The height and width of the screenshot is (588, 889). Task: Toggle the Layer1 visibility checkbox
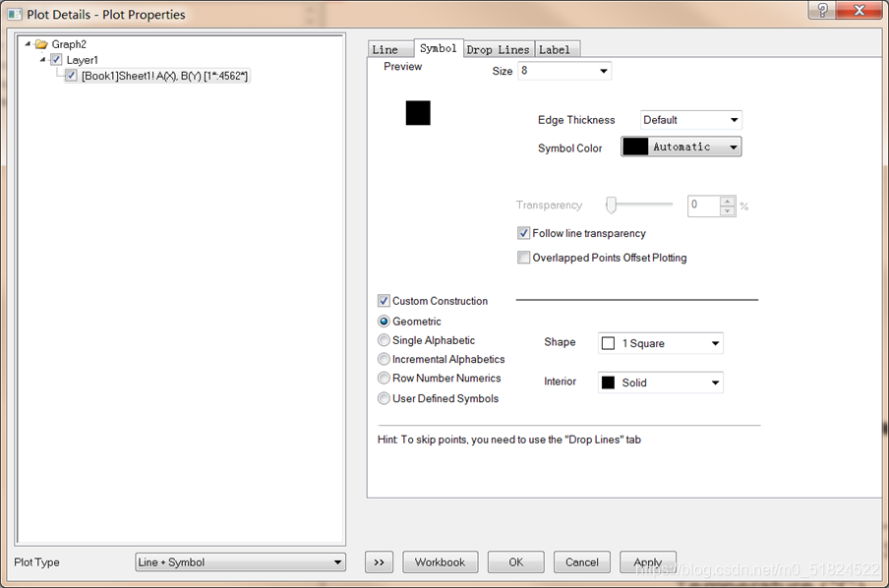click(56, 60)
